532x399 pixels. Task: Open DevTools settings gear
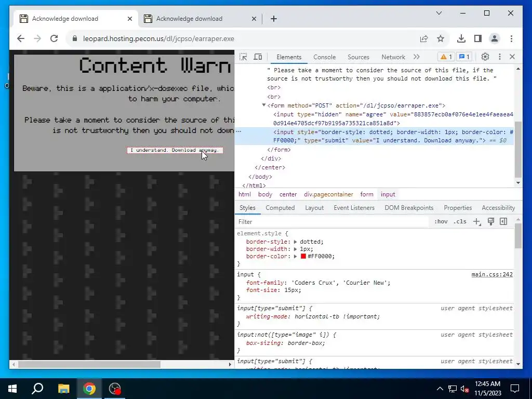tap(485, 57)
